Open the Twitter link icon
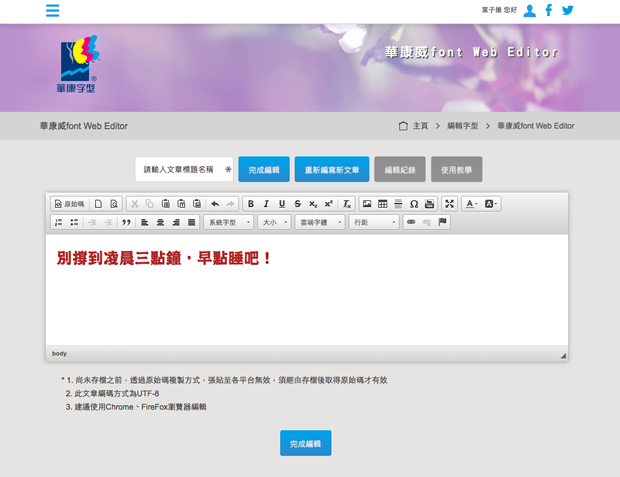This screenshot has height=477, width=620. [x=568, y=11]
